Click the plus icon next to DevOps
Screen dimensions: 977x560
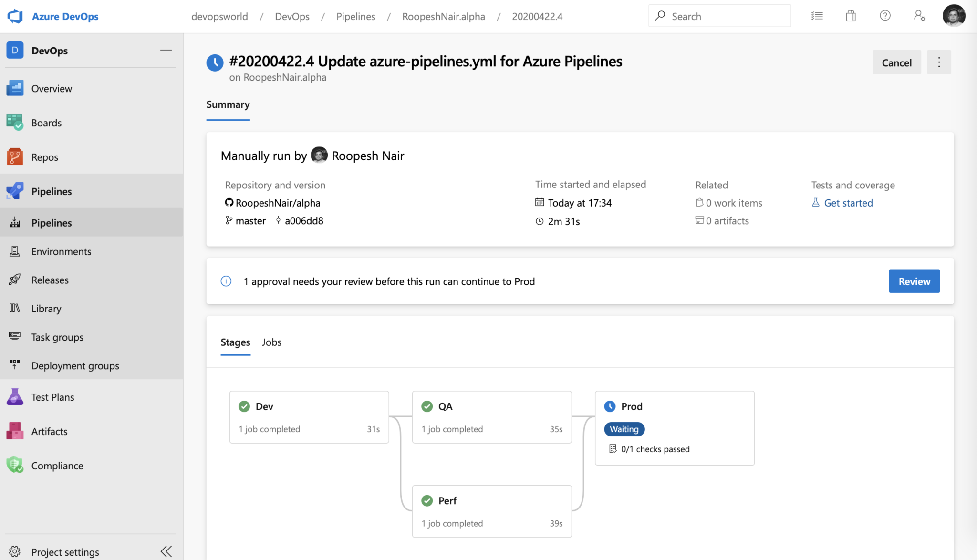click(166, 50)
